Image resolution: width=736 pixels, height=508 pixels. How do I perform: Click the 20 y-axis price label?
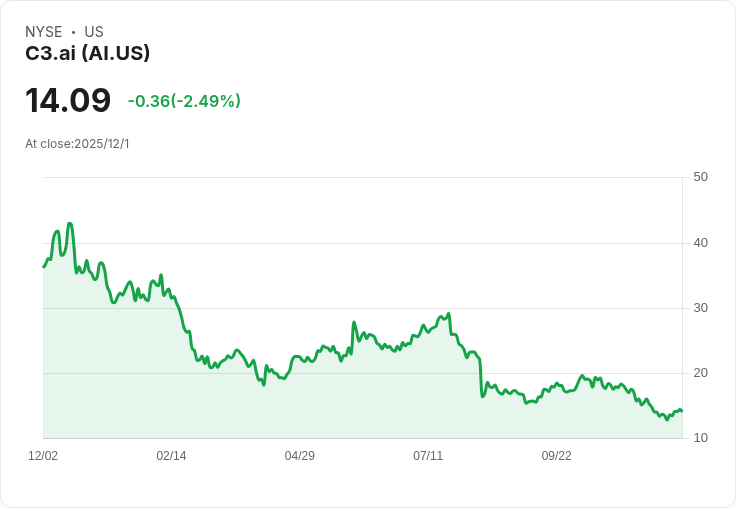[x=700, y=373]
